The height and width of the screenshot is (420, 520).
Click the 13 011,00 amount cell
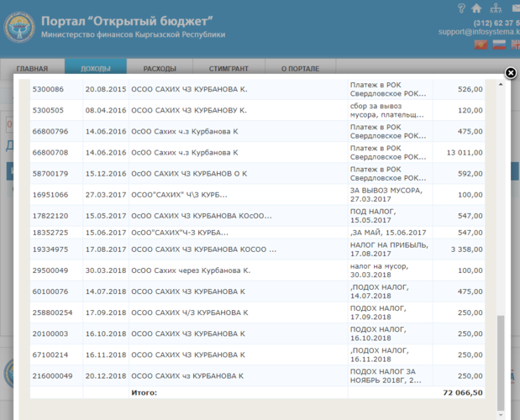[464, 152]
